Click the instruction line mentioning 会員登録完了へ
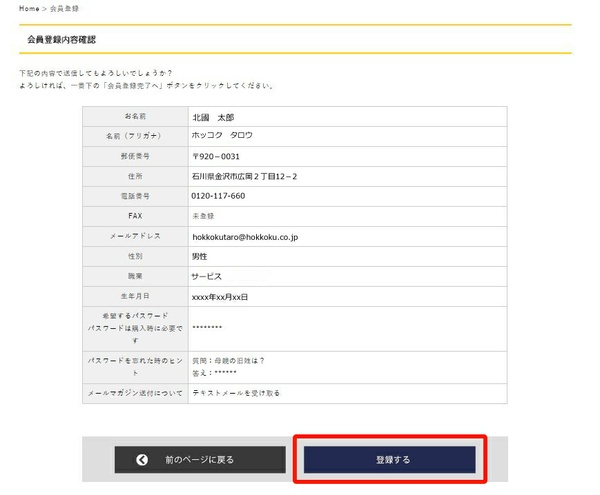The image size is (600, 495). click(x=146, y=86)
